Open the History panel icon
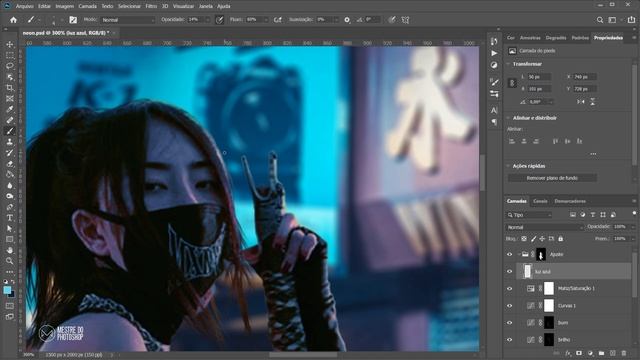640x360 pixels. [494, 42]
